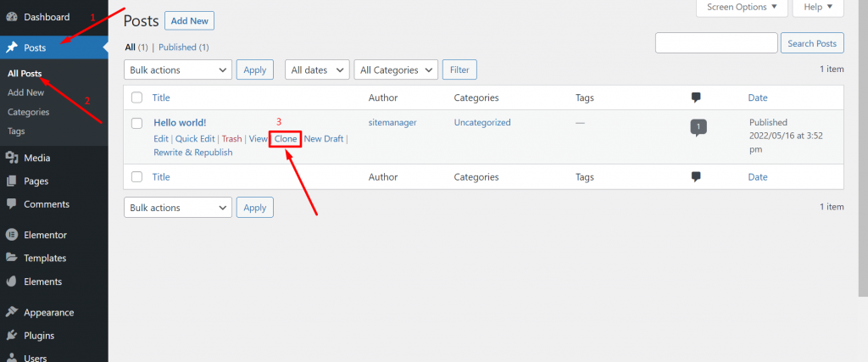Click the Templates folder icon in sidebar
This screenshot has width=868, height=362.
pyautogui.click(x=12, y=259)
